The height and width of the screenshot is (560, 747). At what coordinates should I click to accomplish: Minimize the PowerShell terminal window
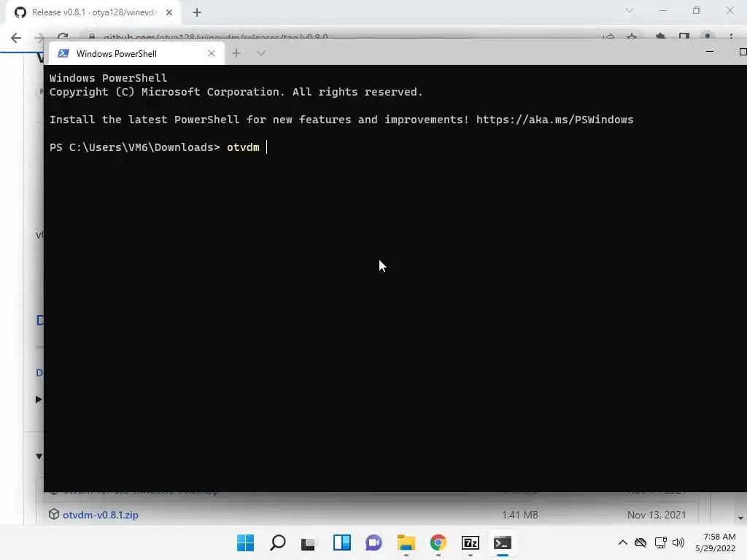point(709,52)
